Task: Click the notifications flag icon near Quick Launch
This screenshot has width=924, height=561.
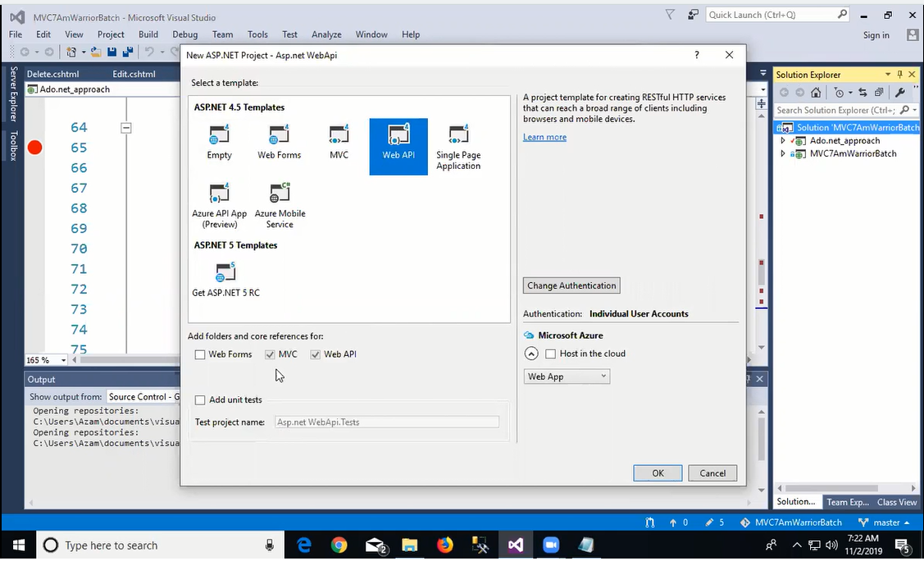Action: 669,16
